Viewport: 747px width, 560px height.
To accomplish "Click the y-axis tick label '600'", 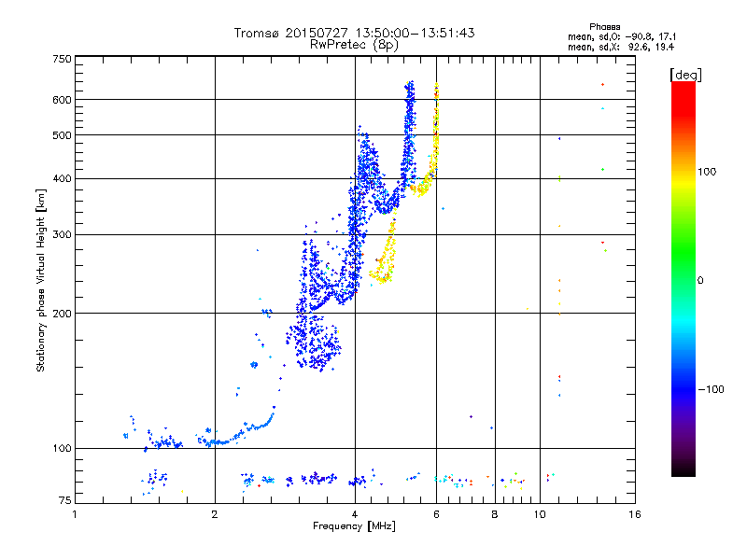I will (x=62, y=100).
